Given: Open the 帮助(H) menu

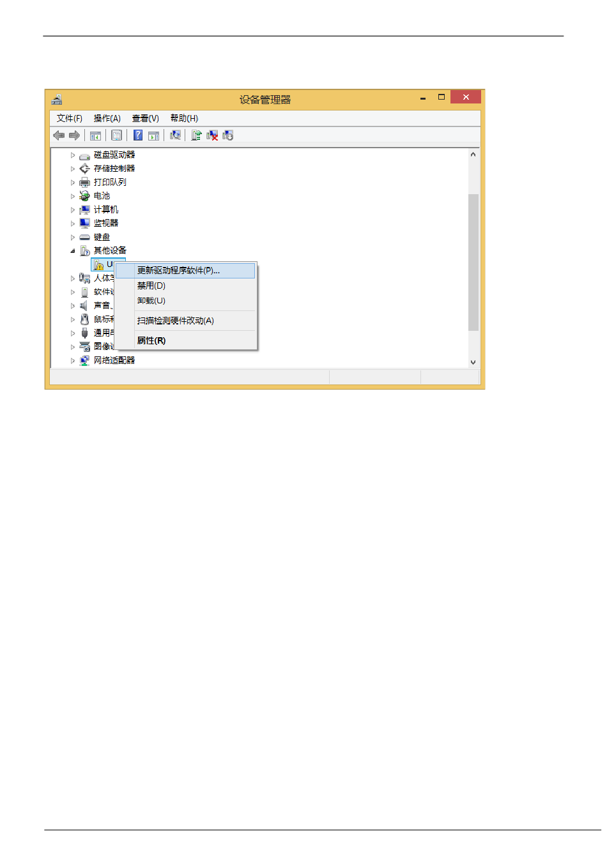Looking at the screenshot, I should pos(184,118).
